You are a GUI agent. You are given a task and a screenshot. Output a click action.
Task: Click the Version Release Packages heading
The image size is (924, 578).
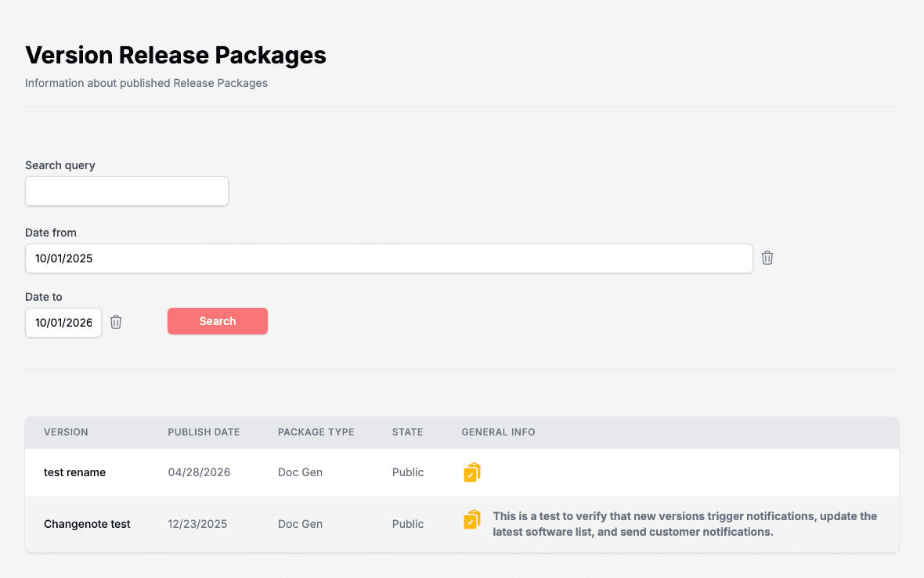(175, 56)
